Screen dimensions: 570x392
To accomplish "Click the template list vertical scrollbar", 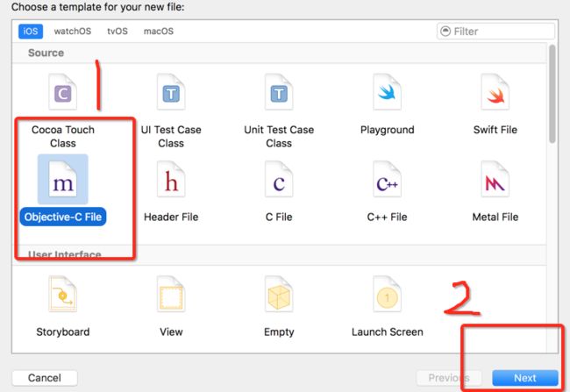I will click(x=552, y=94).
